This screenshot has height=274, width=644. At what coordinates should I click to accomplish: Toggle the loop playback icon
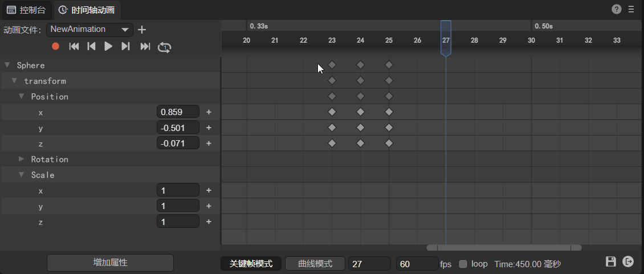[x=164, y=47]
